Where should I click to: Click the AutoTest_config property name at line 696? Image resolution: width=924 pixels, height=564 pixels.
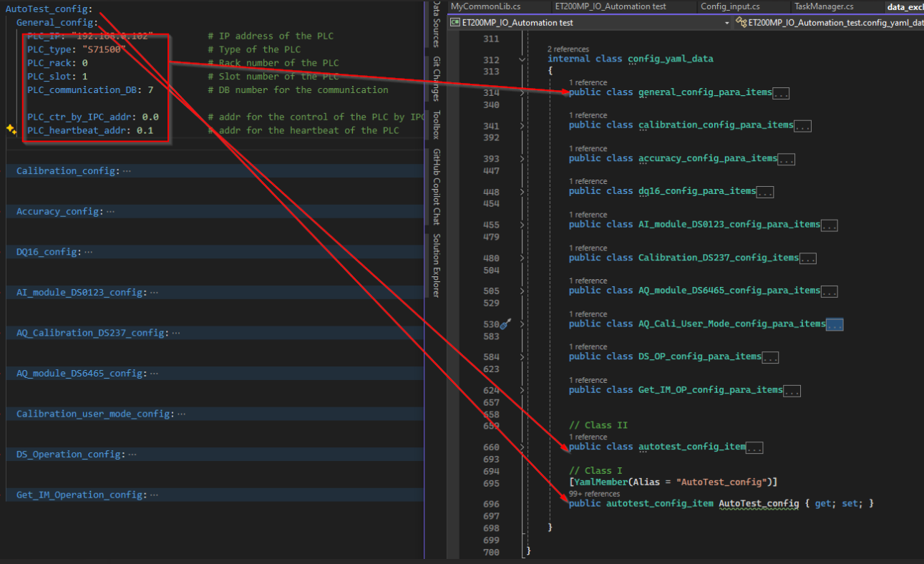[759, 504]
